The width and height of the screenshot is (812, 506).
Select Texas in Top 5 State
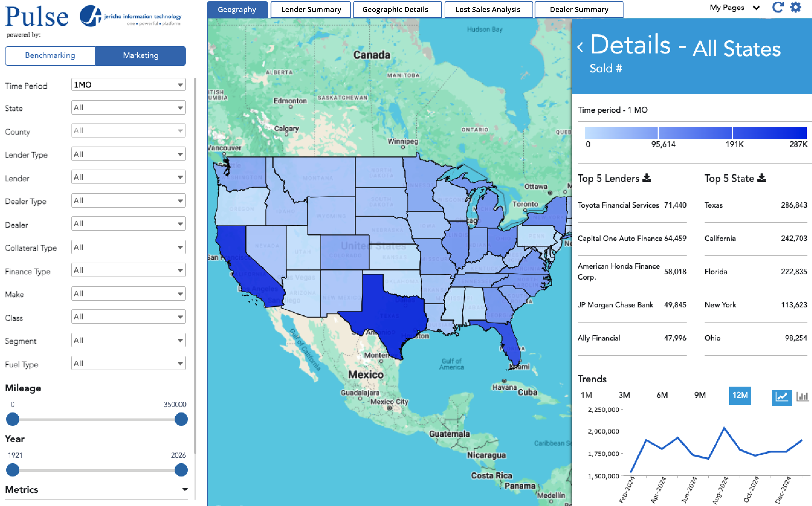pyautogui.click(x=756, y=205)
